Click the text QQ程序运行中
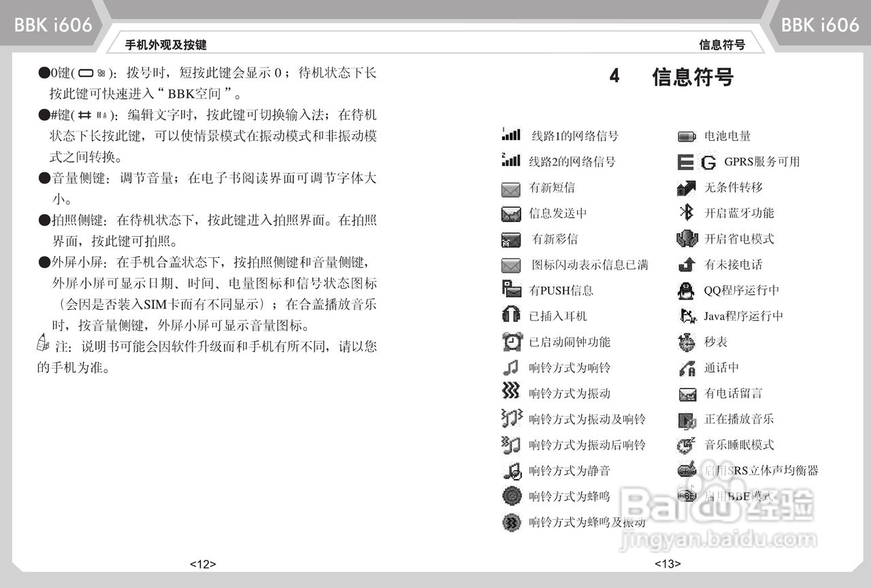Viewport: 871px width, 588px height. [741, 291]
